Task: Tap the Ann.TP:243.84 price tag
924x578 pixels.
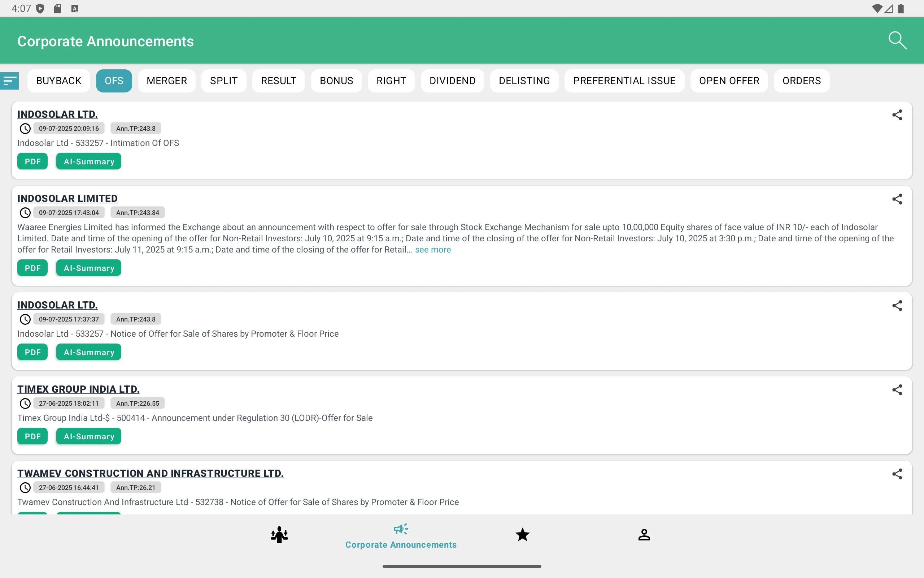Action: 138,212
